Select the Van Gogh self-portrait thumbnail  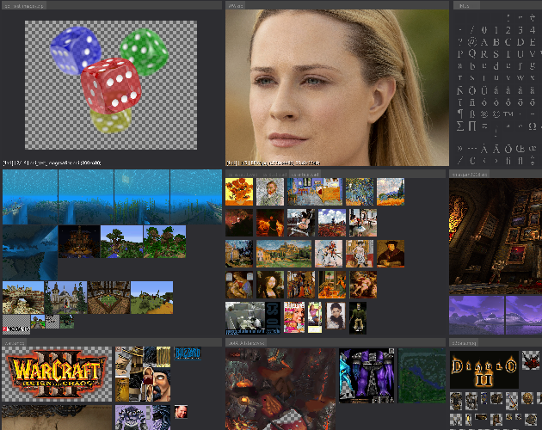(270, 192)
